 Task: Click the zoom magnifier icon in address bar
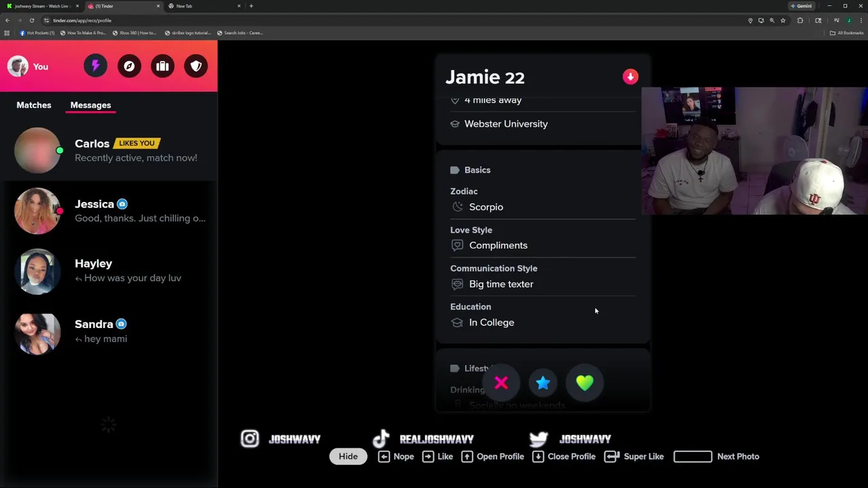pyautogui.click(x=772, y=20)
